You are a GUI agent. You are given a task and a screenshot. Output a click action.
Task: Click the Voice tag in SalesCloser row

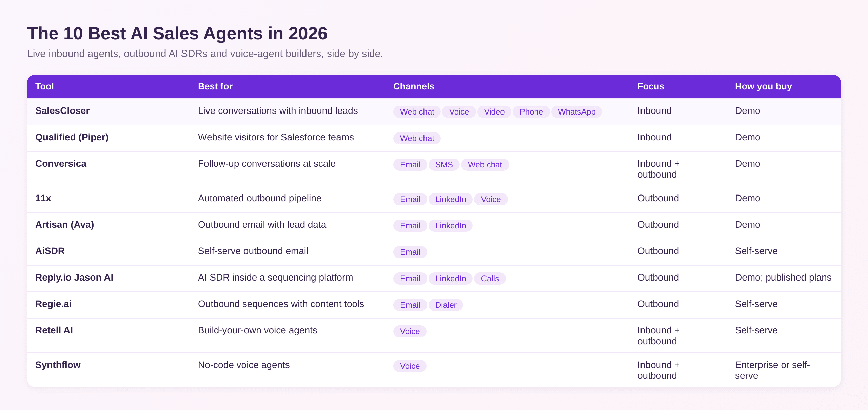[x=459, y=112]
